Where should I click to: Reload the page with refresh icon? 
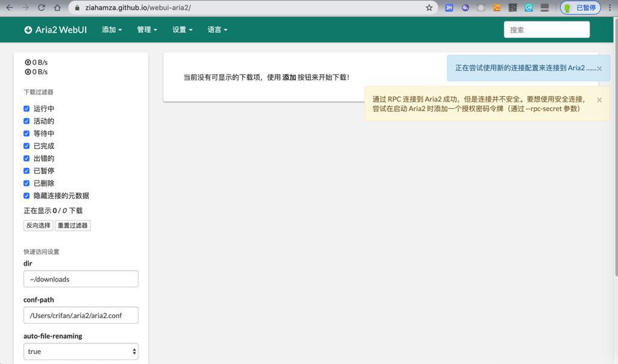[x=42, y=7]
